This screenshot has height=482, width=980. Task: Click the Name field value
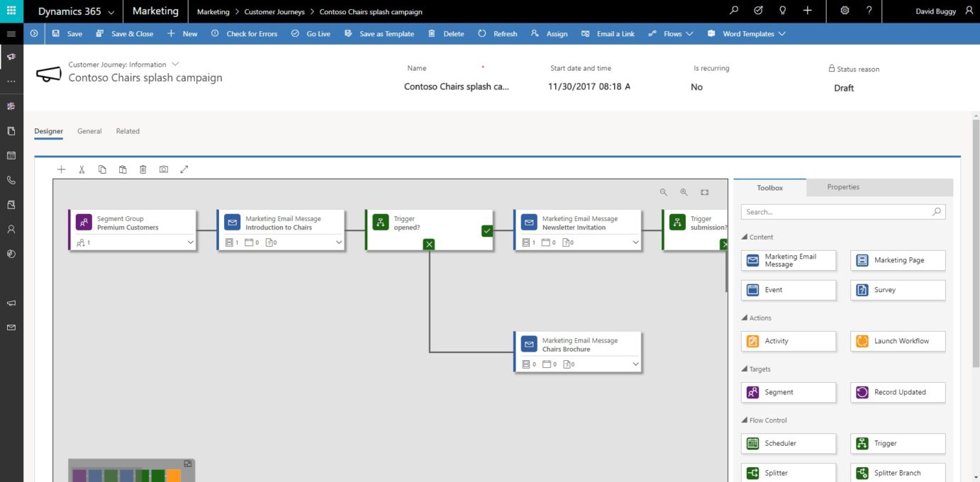[456, 86]
